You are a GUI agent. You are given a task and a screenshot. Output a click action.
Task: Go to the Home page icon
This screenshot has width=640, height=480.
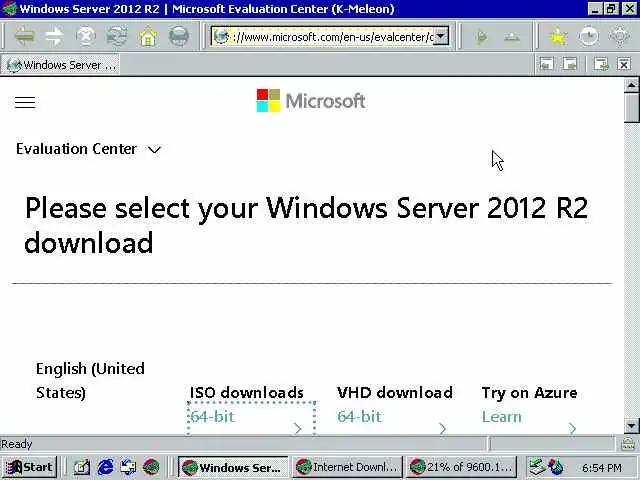pos(148,37)
